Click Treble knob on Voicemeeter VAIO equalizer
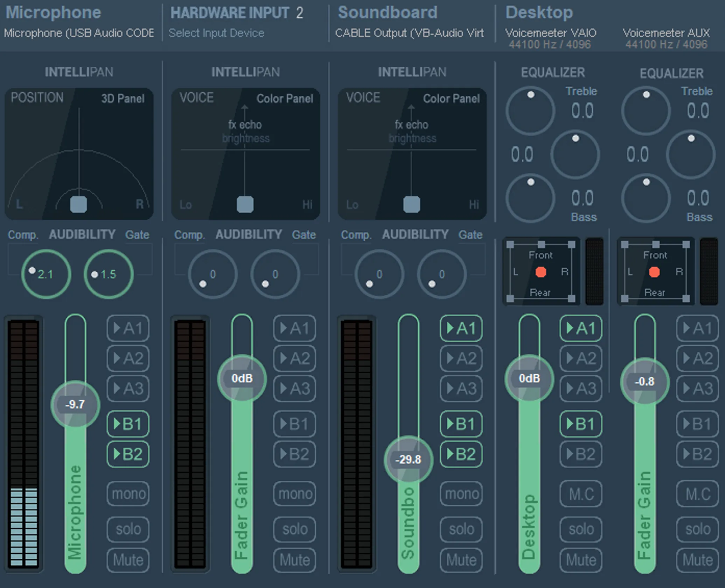The image size is (725, 588). pos(530,111)
